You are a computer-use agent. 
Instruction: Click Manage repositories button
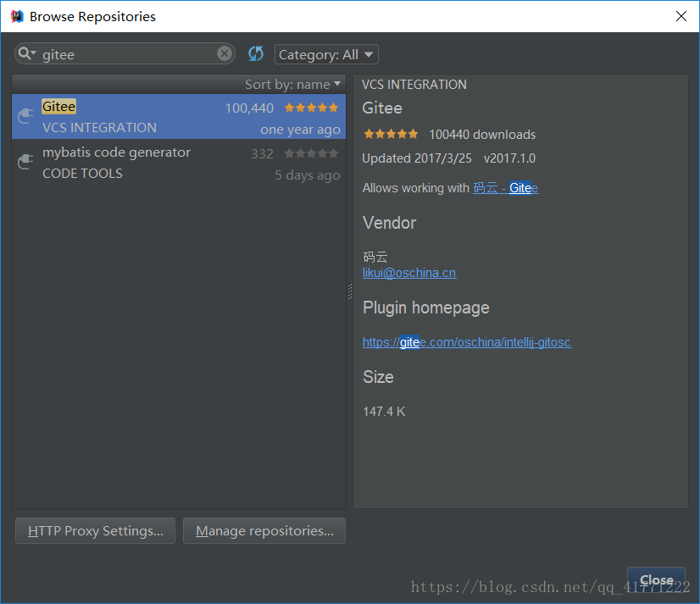264,531
